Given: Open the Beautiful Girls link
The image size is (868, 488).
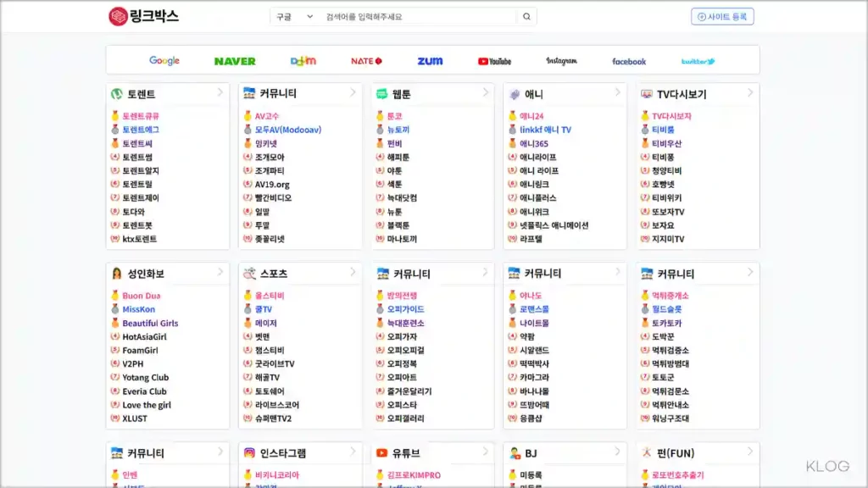Looking at the screenshot, I should pos(150,323).
